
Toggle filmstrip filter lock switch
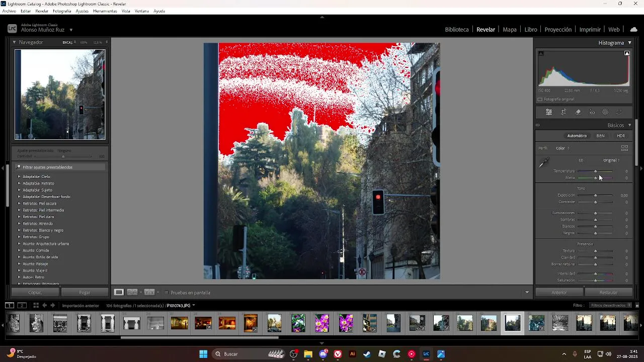[637, 305]
